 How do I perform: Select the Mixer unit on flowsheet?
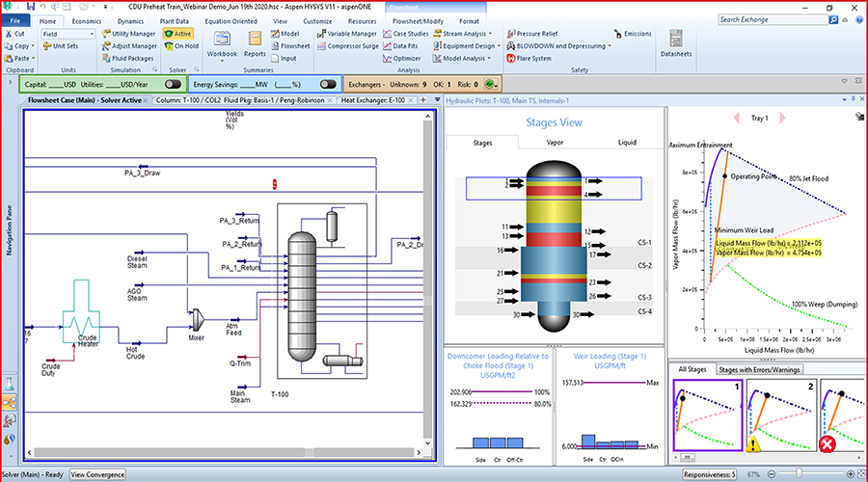tap(198, 319)
